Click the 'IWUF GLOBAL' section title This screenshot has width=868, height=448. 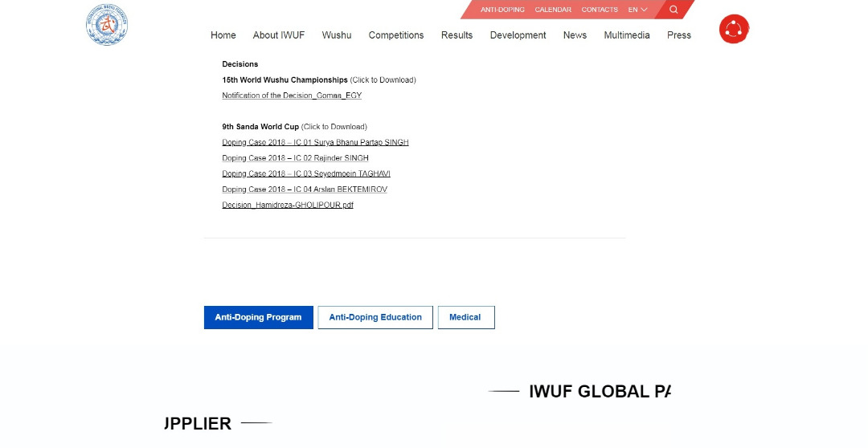pyautogui.click(x=600, y=391)
